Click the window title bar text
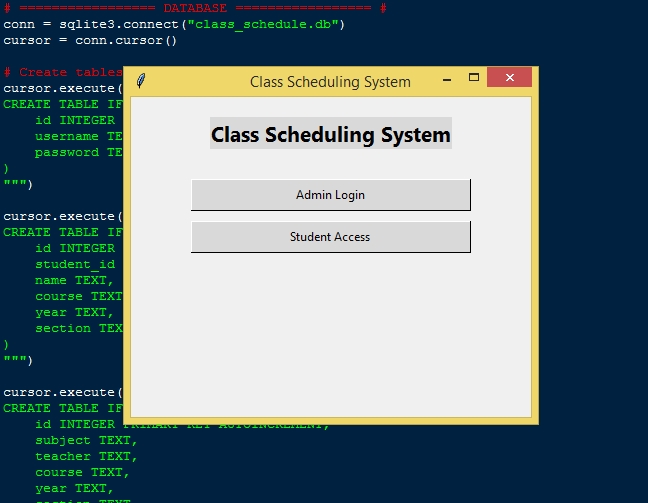 click(x=330, y=82)
